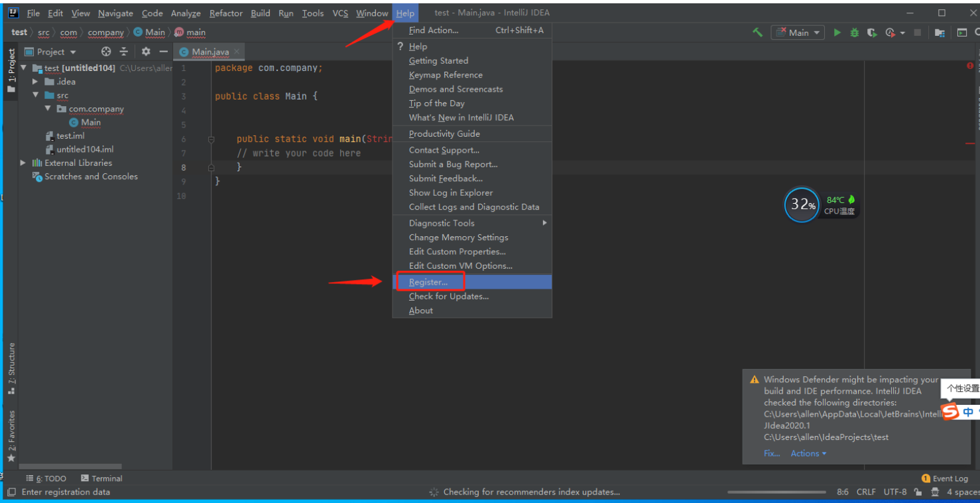Click the grey Stop square icon
The width and height of the screenshot is (980, 503).
pyautogui.click(x=918, y=33)
